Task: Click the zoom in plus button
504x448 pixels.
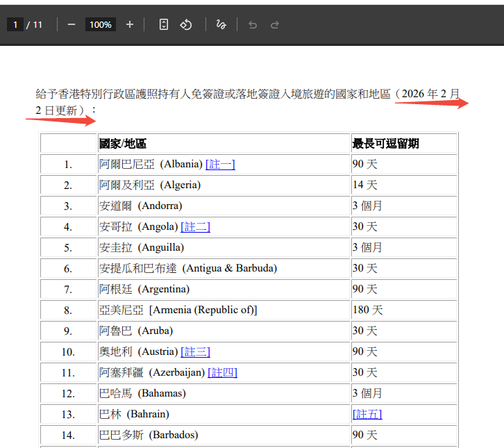Action: tap(129, 24)
